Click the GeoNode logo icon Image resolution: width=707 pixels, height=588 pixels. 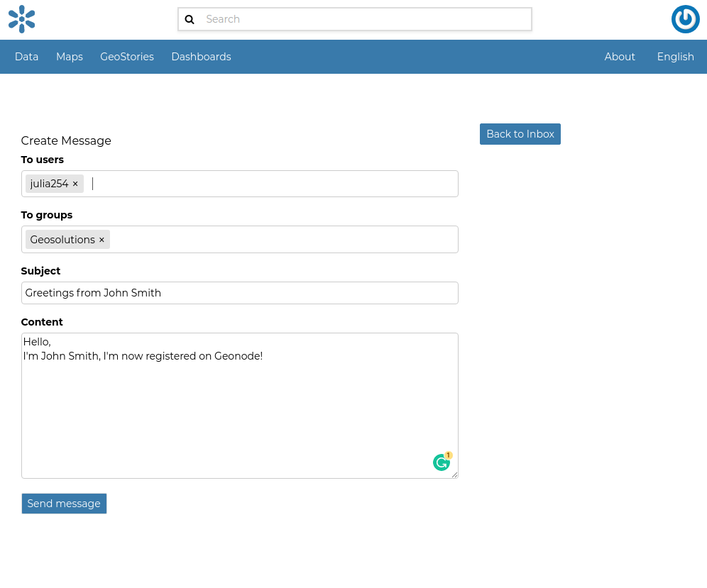point(22,19)
